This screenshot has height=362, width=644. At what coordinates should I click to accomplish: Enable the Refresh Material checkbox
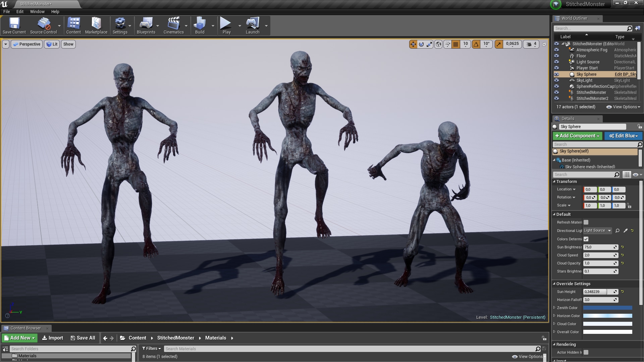pos(586,223)
